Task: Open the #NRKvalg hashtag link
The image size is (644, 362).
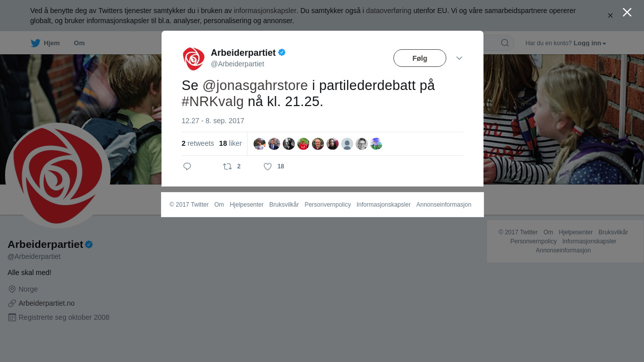Action: point(213,102)
